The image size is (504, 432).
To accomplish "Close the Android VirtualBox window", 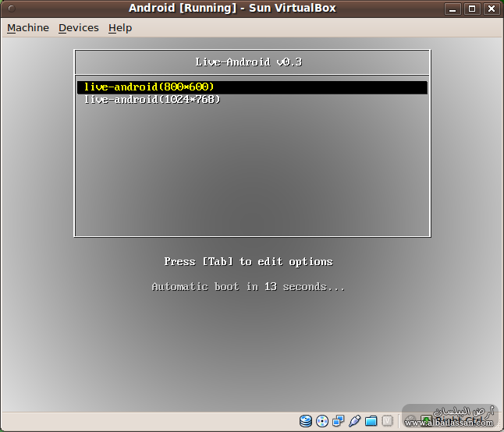I will pos(492,9).
